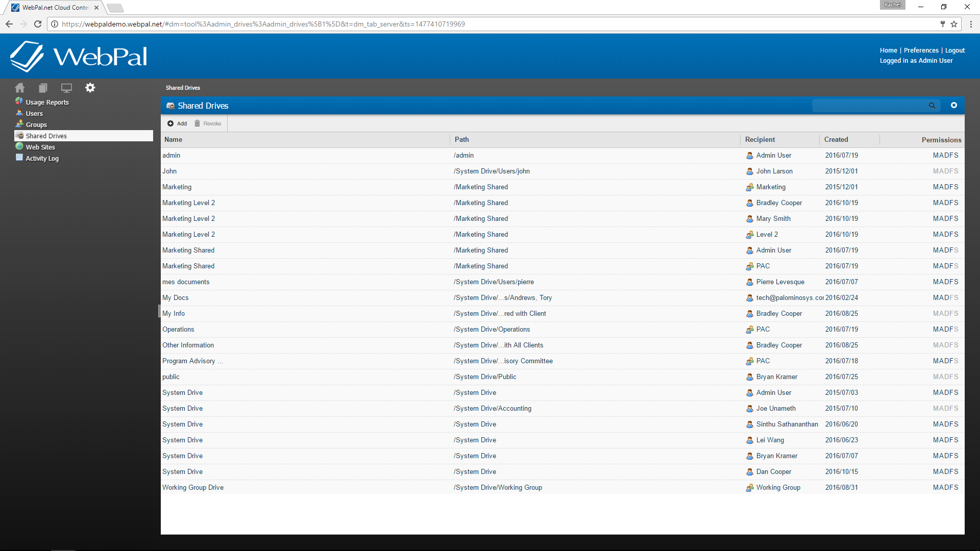Focus the Shared Drives search field

[x=869, y=106]
